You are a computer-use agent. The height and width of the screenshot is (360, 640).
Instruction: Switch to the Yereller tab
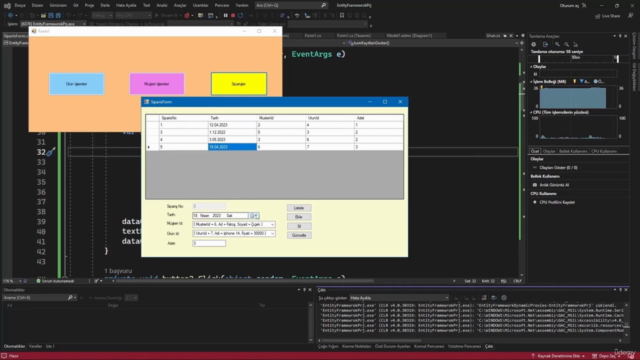36,347
